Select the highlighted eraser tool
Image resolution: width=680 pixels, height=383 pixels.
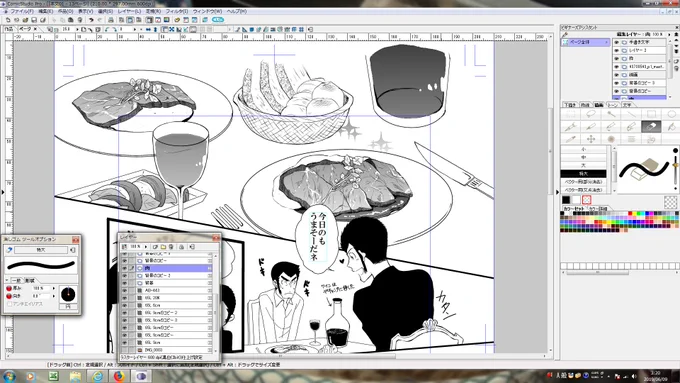pyautogui.click(x=651, y=127)
